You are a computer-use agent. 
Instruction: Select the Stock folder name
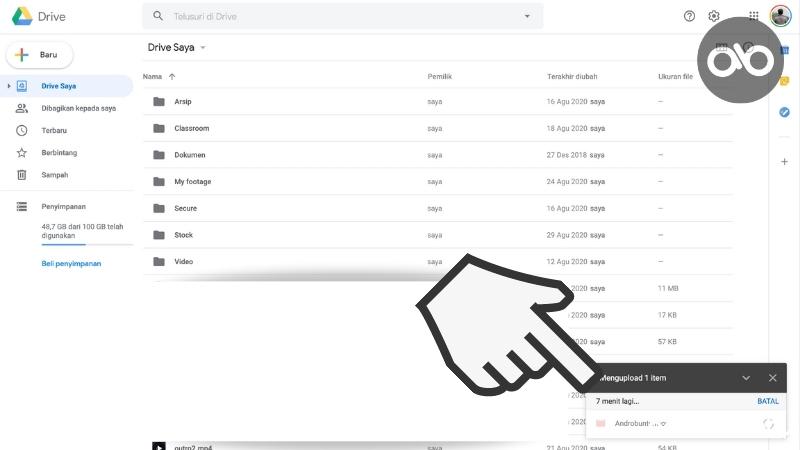(184, 235)
